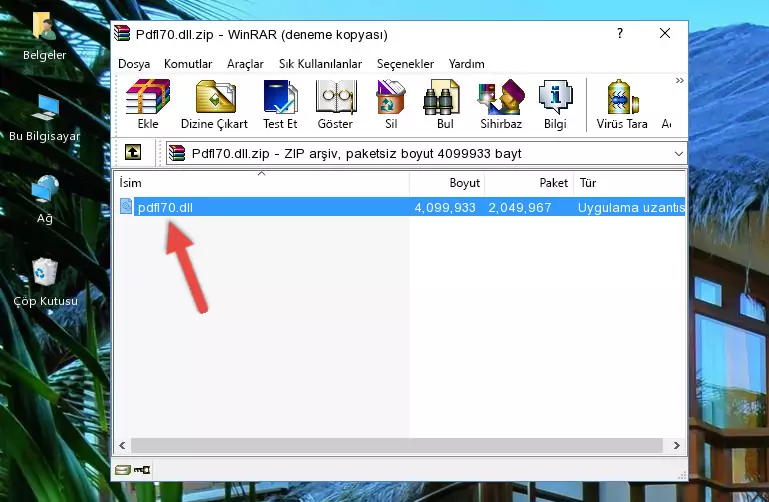This screenshot has width=769, height=502.
Task: Expand hidden toolbar items chevron
Action: point(679,80)
